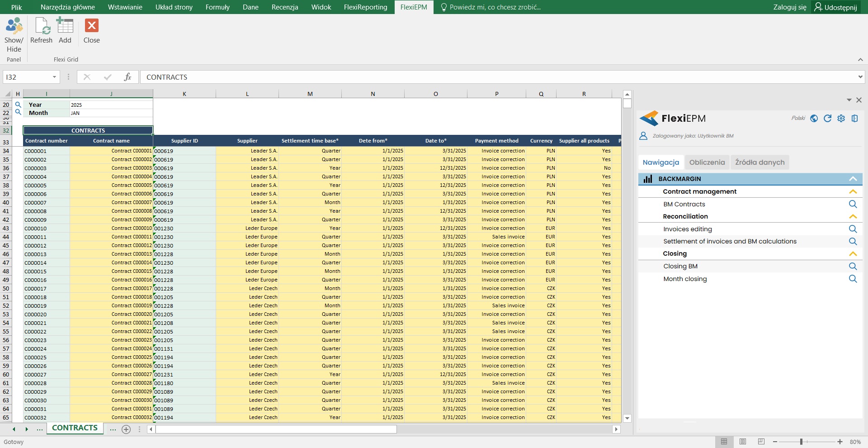Viewport: 868px width, 448px height.
Task: Click the Udostępnij button
Action: (836, 7)
